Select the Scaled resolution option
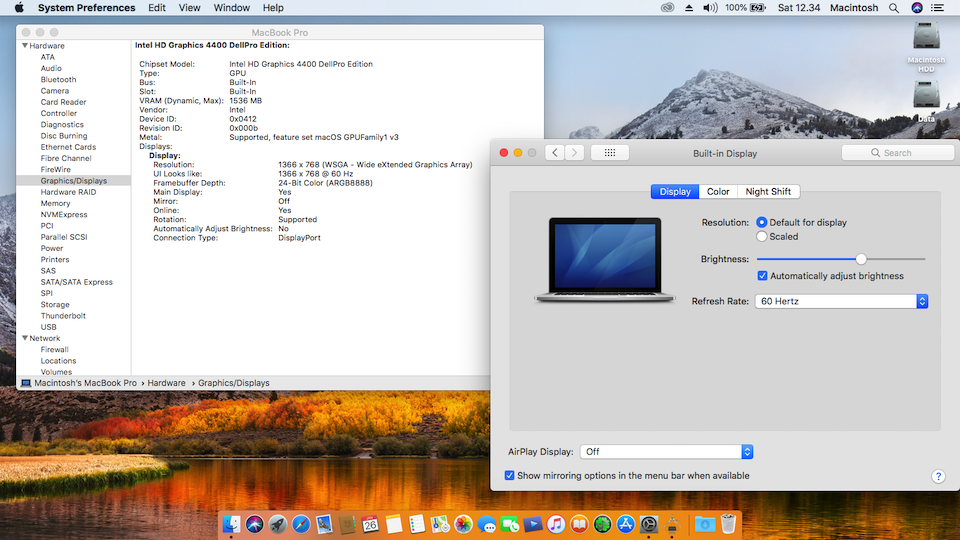 (763, 237)
